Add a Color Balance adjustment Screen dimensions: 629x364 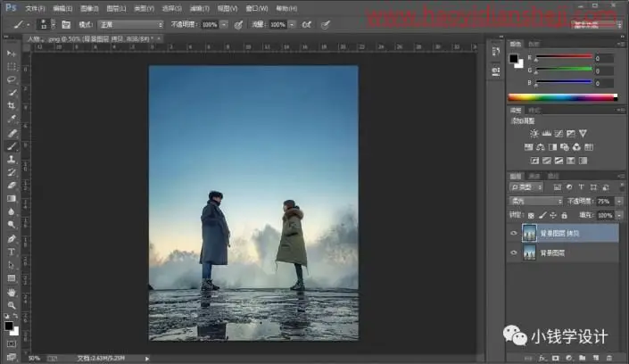tap(541, 147)
